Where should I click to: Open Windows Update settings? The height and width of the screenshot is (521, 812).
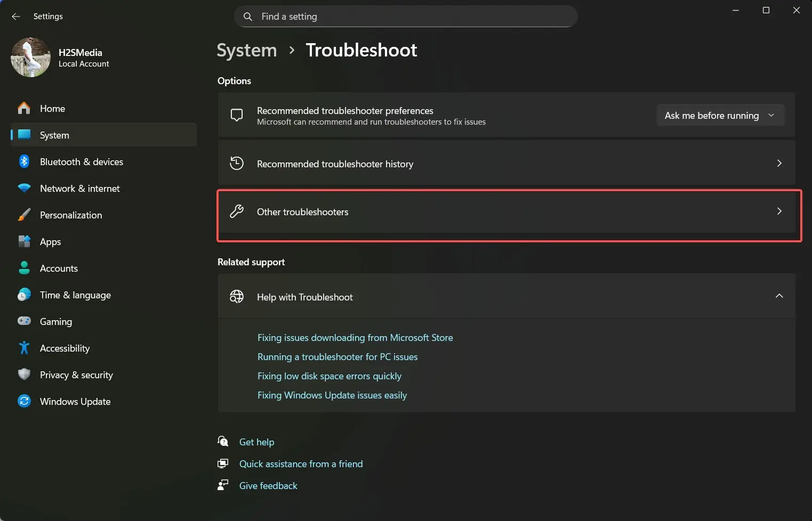tap(104, 401)
